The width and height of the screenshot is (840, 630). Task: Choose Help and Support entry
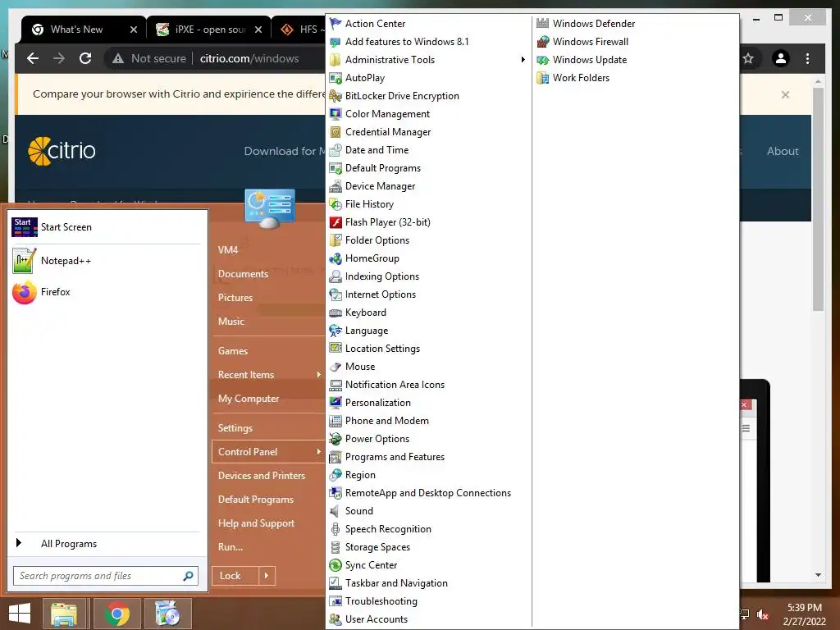coord(256,523)
